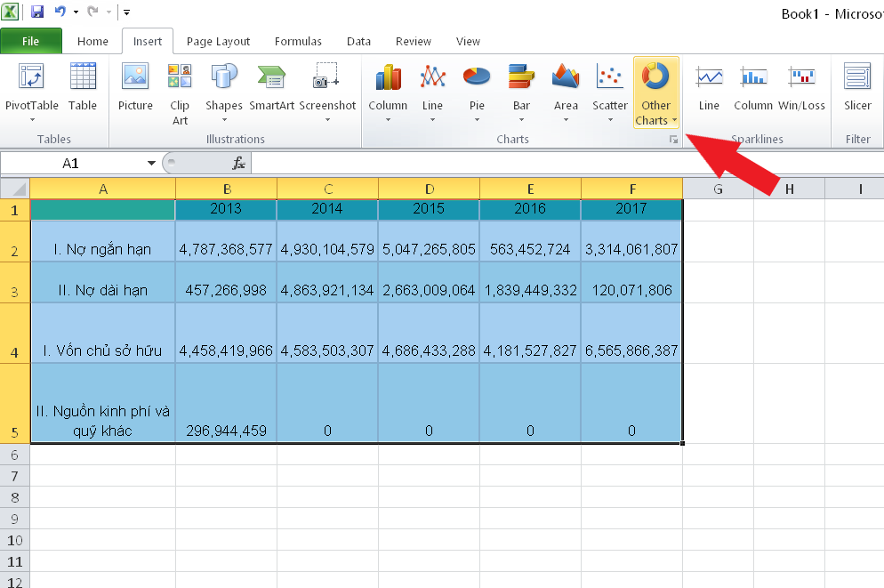Click the Save icon in Quick Access toolbar
Screen dimensions: 884x588
coord(37,12)
